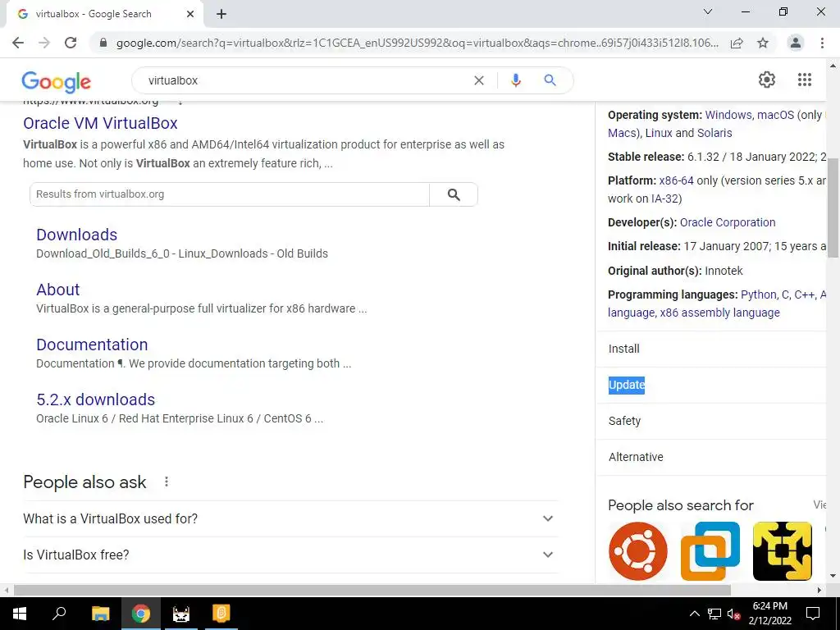The width and height of the screenshot is (840, 630).
Task: Start voice search with the microphone
Action: (x=515, y=80)
